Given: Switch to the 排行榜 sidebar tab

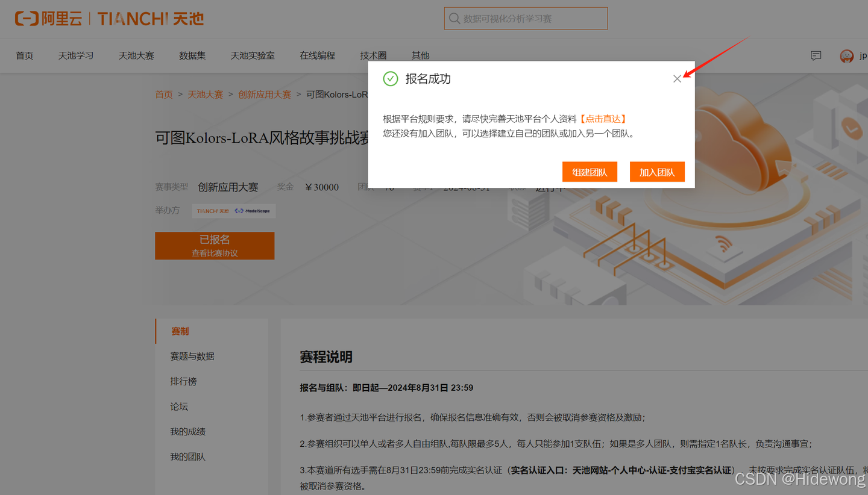Looking at the screenshot, I should [183, 382].
